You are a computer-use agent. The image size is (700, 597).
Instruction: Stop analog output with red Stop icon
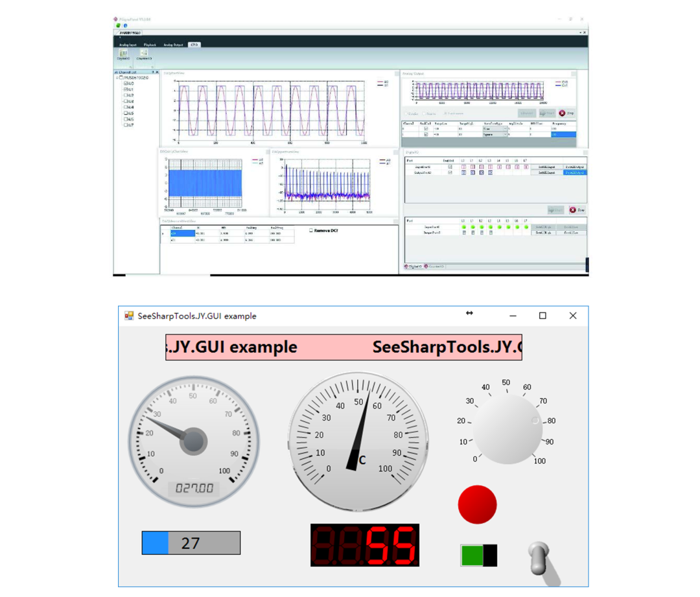click(x=562, y=113)
